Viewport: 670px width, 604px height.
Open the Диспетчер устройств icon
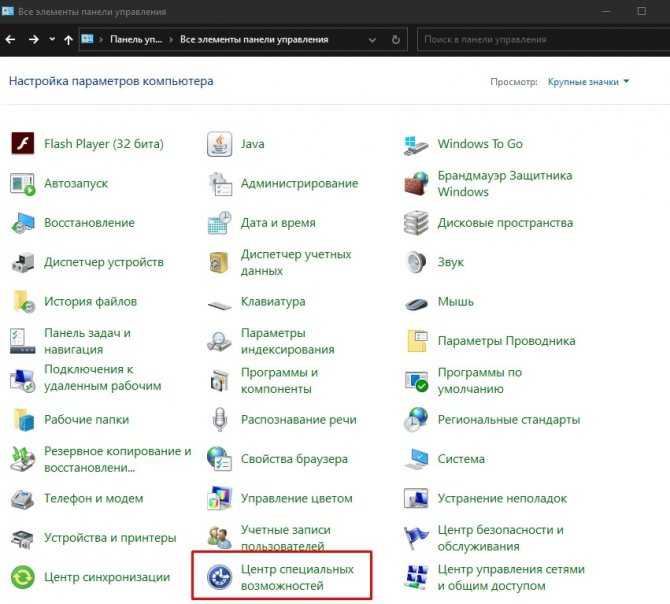[22, 262]
